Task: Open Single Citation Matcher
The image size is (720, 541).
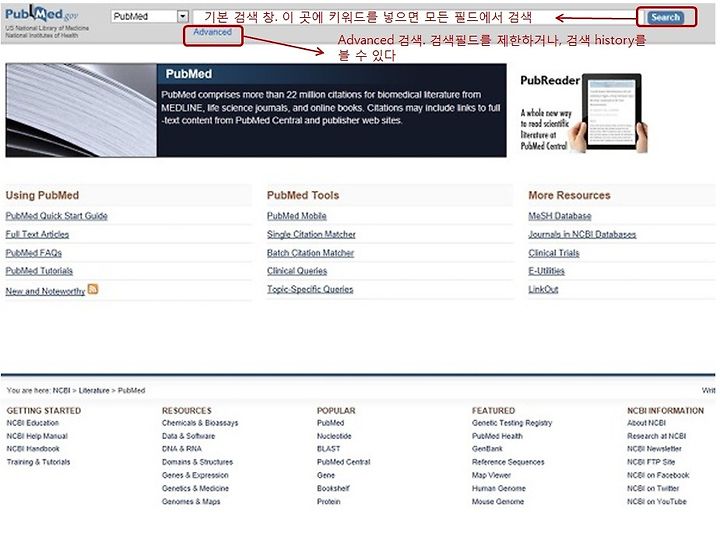Action: (311, 234)
